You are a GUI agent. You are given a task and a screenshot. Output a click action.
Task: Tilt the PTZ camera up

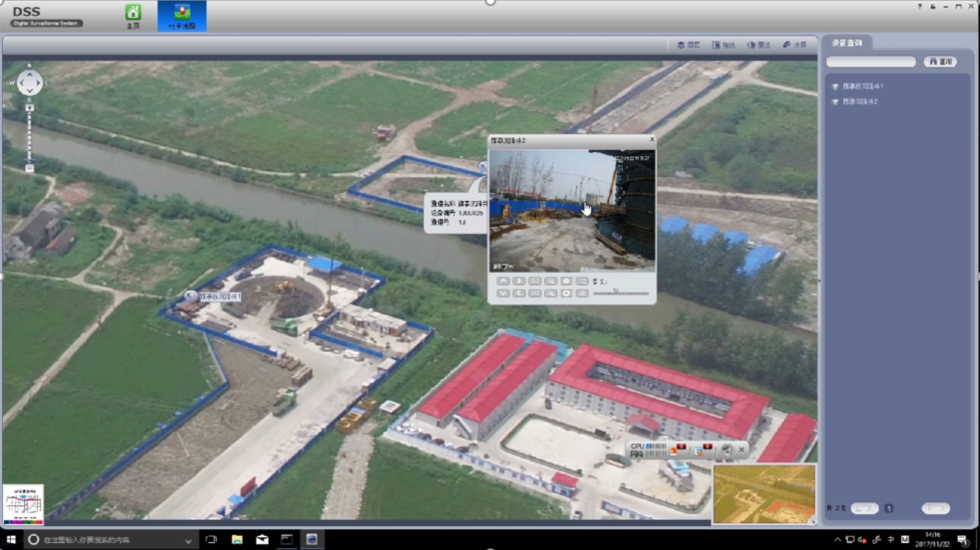click(x=503, y=281)
